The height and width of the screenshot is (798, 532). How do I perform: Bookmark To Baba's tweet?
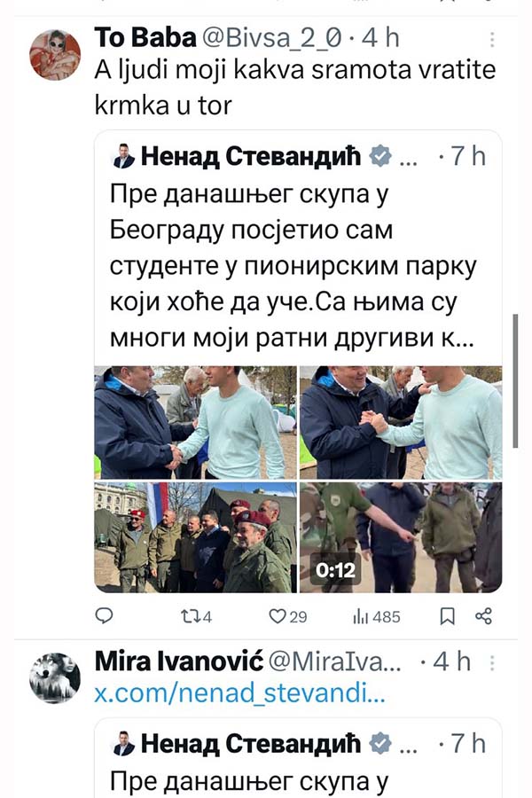447,616
